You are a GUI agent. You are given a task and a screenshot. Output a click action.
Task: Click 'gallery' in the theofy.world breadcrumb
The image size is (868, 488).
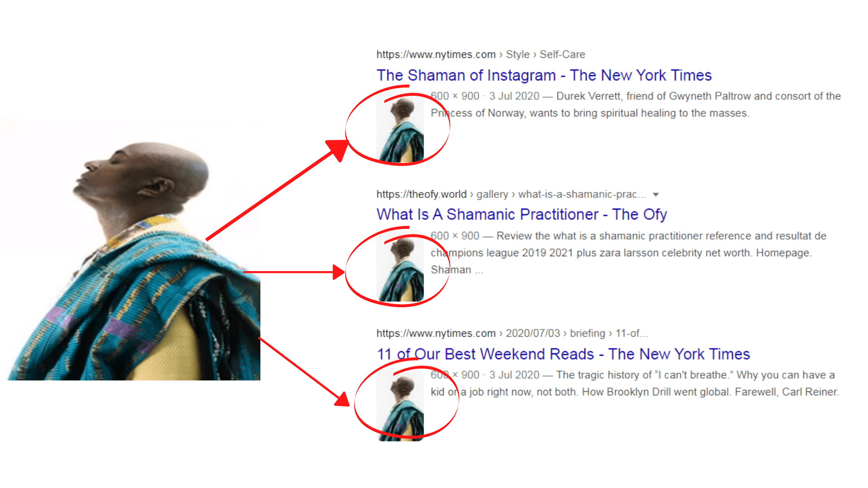pyautogui.click(x=492, y=194)
